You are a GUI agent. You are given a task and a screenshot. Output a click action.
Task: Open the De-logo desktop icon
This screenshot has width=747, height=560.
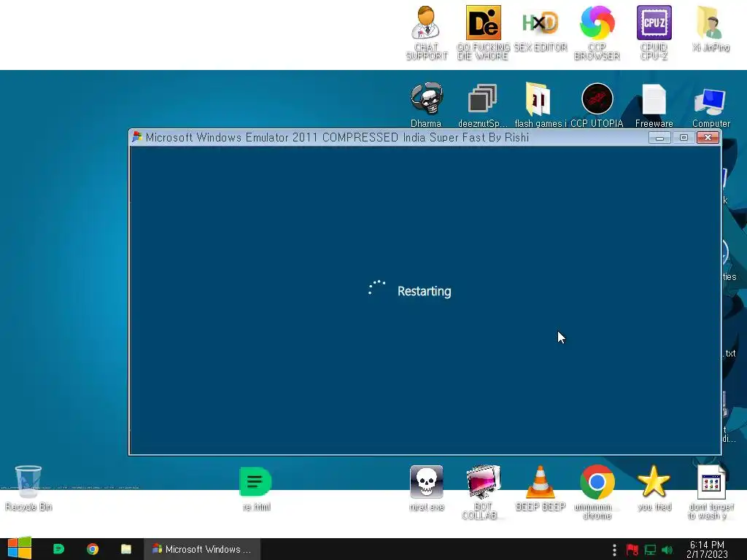483,32
